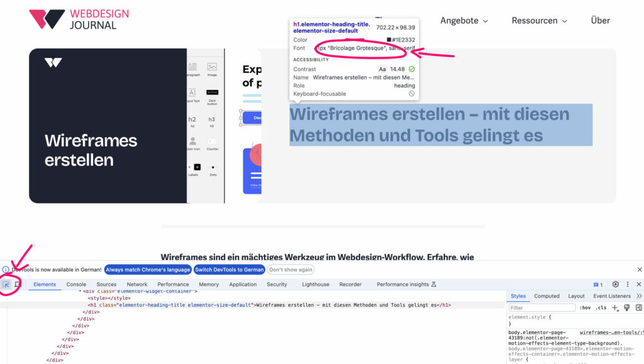Image resolution: width=644 pixels, height=364 pixels.
Task: Open the Über menu link
Action: click(x=599, y=20)
